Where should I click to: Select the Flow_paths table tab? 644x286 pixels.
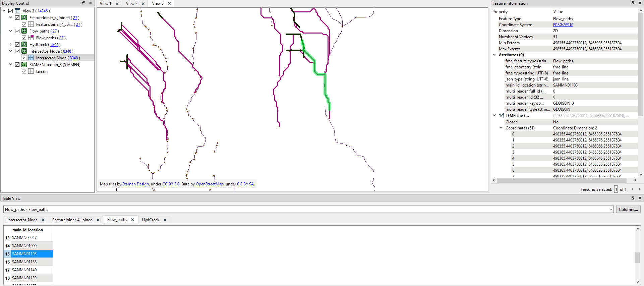coord(117,220)
